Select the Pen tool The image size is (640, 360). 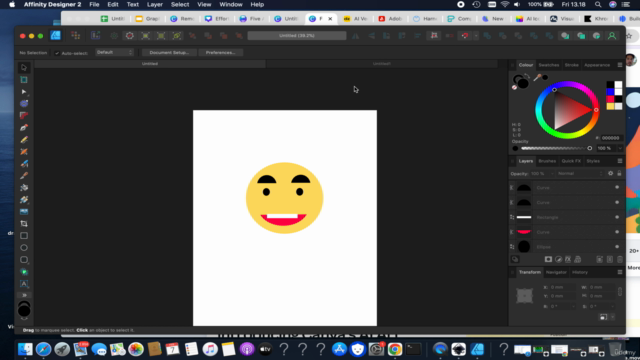(24, 128)
